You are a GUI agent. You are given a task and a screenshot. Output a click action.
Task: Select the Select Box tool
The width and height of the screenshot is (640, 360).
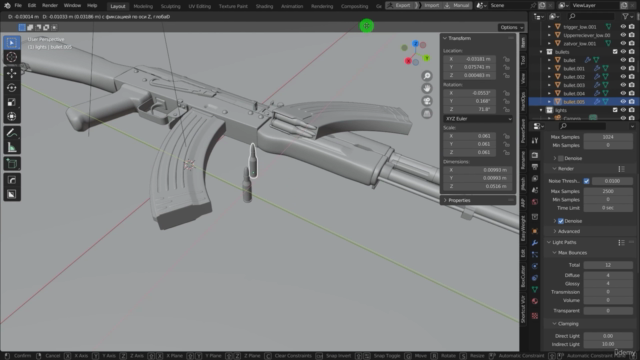pos(12,43)
